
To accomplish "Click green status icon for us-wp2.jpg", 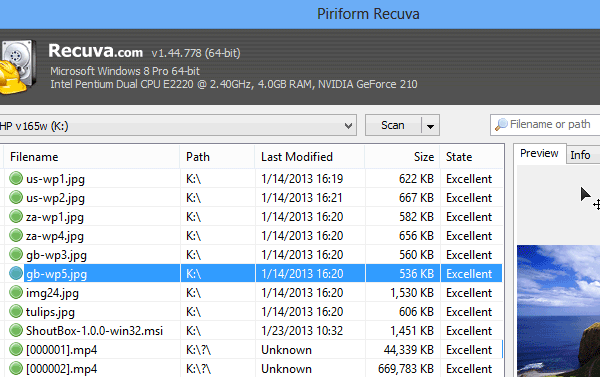I will [x=16, y=197].
